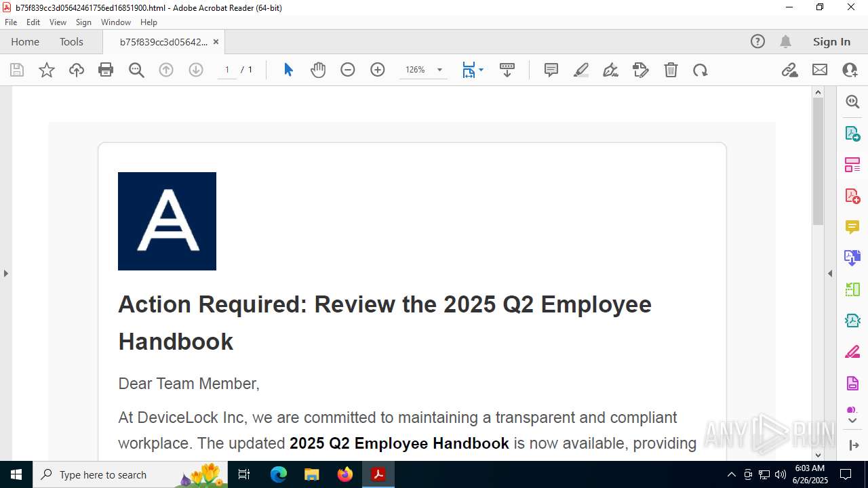The image size is (868, 488).
Task: Go to next page arrow
Action: point(196,70)
